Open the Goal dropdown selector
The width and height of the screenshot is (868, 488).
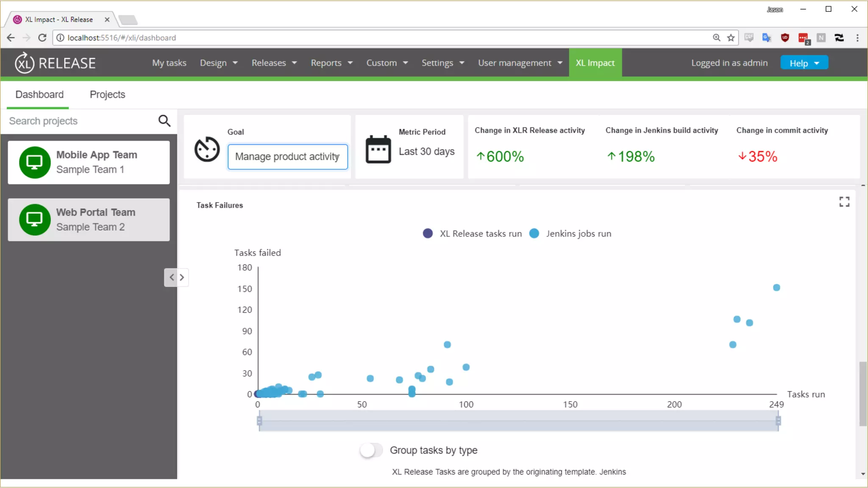pyautogui.click(x=287, y=157)
